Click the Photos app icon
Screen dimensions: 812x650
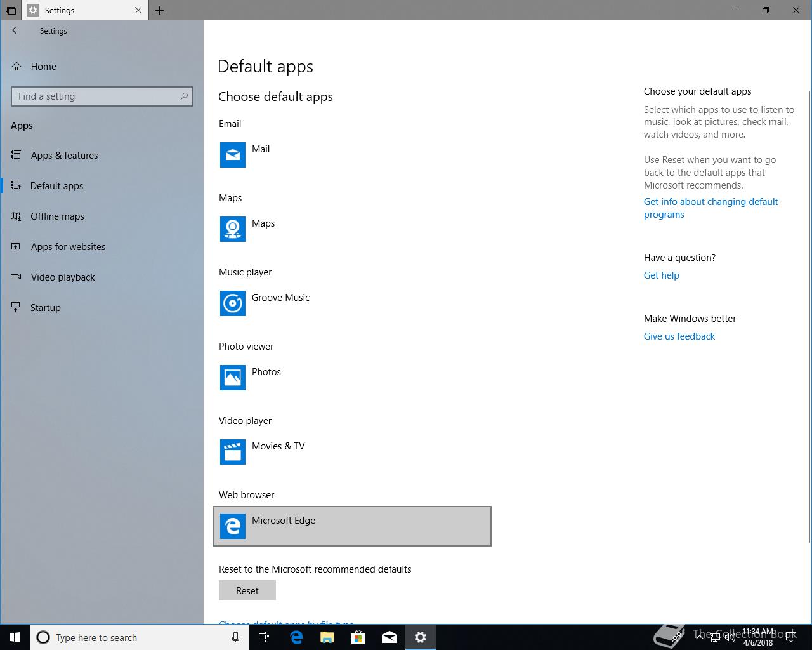coord(233,378)
